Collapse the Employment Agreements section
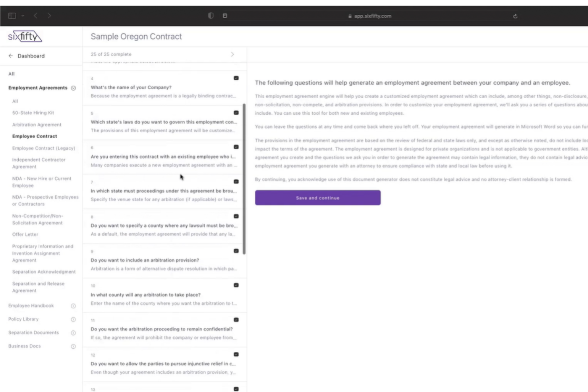588x392 pixels. click(x=73, y=88)
